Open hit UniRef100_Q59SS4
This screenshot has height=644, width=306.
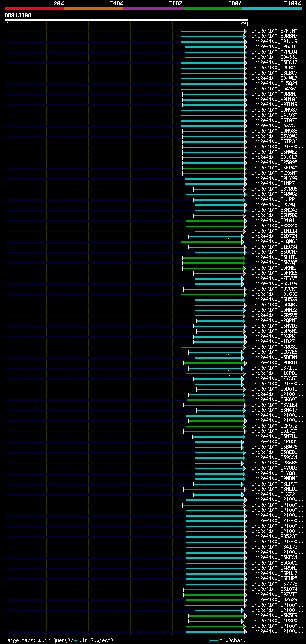[x=274, y=457]
